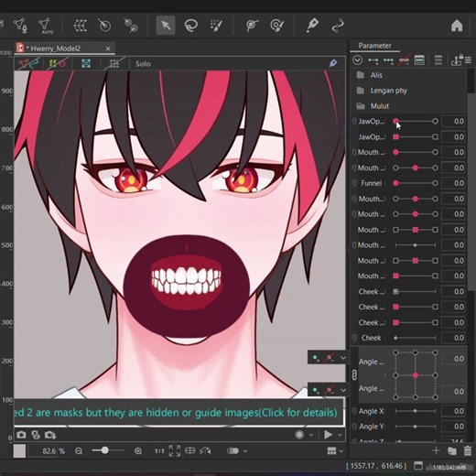Click the pen icon at canvas toolbar right
This screenshot has height=476, width=476.
click(x=333, y=63)
